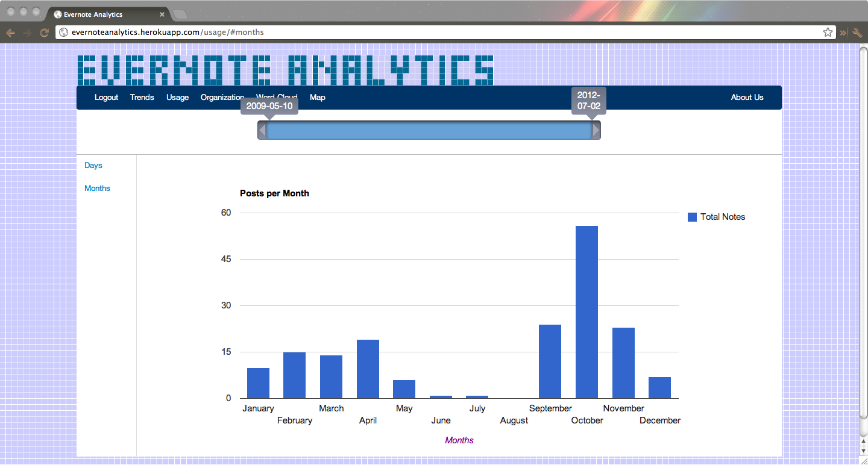This screenshot has width=868, height=465.
Task: Click the April bar in chart
Action: click(368, 369)
